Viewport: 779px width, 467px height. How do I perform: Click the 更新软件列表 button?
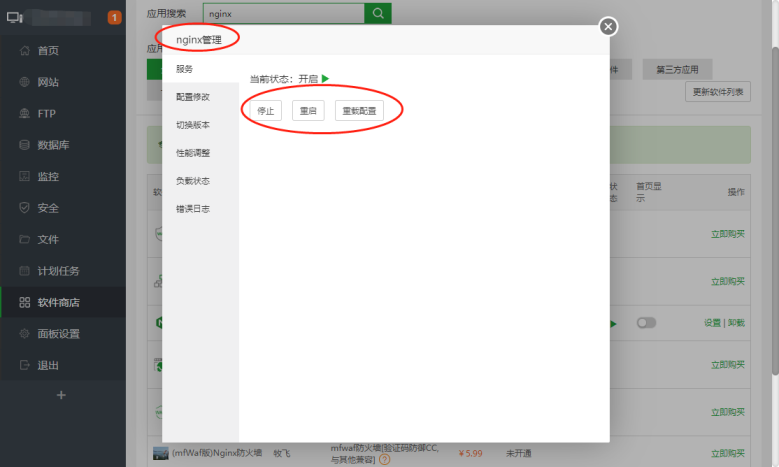(x=718, y=92)
